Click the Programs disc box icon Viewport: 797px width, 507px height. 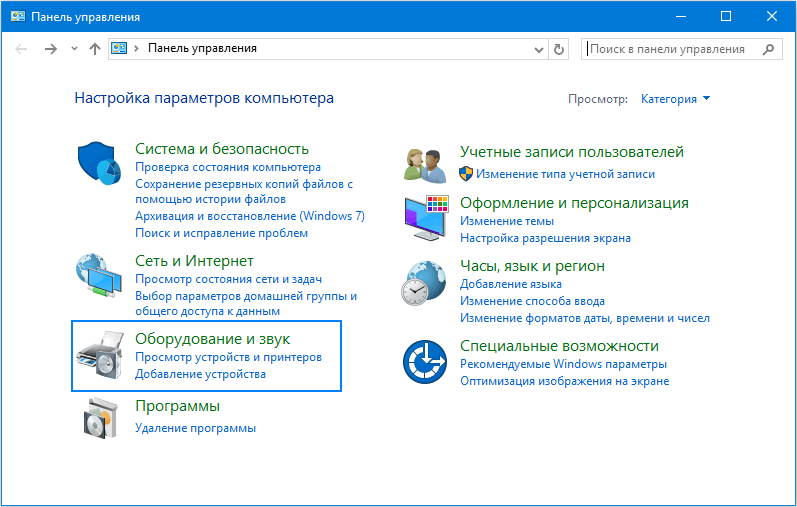pyautogui.click(x=99, y=417)
